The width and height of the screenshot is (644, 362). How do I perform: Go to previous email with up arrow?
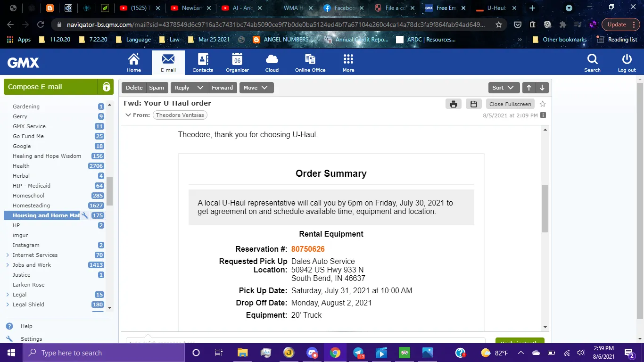pyautogui.click(x=529, y=88)
